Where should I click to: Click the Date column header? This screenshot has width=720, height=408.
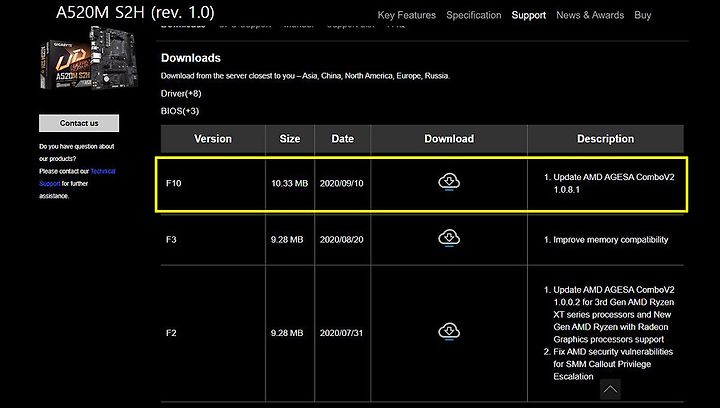[x=343, y=139]
